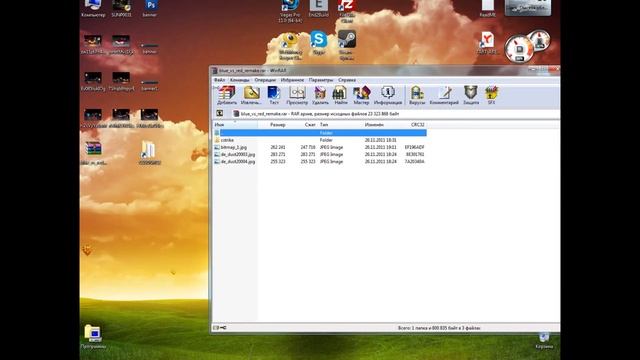Open the Найти (Find) tool
Screen dimensions: 640x360
click(x=340, y=96)
